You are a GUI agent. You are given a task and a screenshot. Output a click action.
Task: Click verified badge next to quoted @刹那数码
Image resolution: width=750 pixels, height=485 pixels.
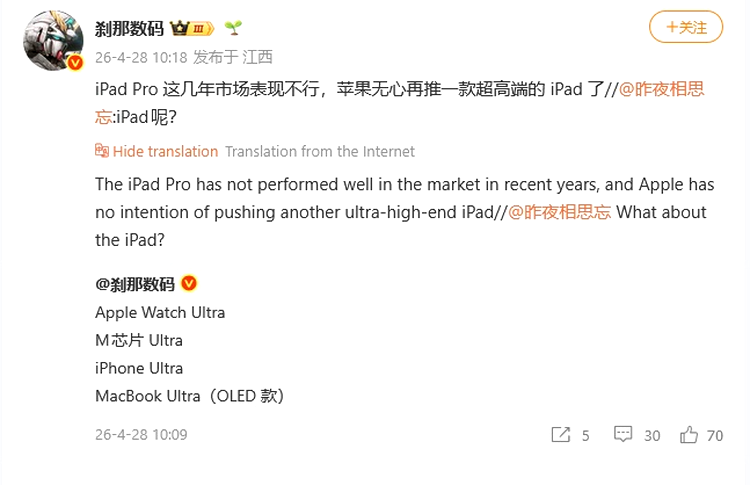point(188,284)
